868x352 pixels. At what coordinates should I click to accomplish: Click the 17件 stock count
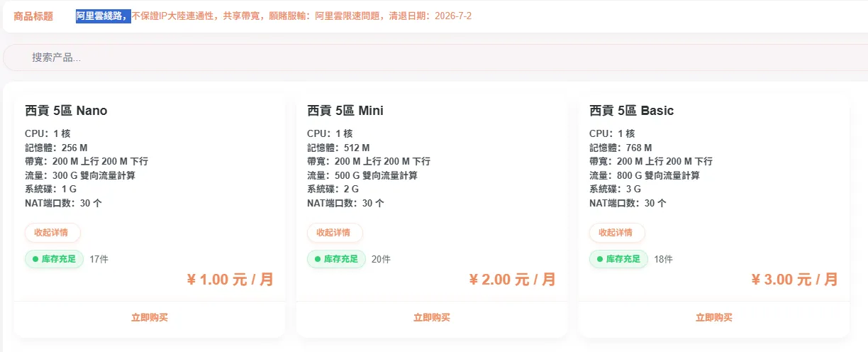pos(99,259)
